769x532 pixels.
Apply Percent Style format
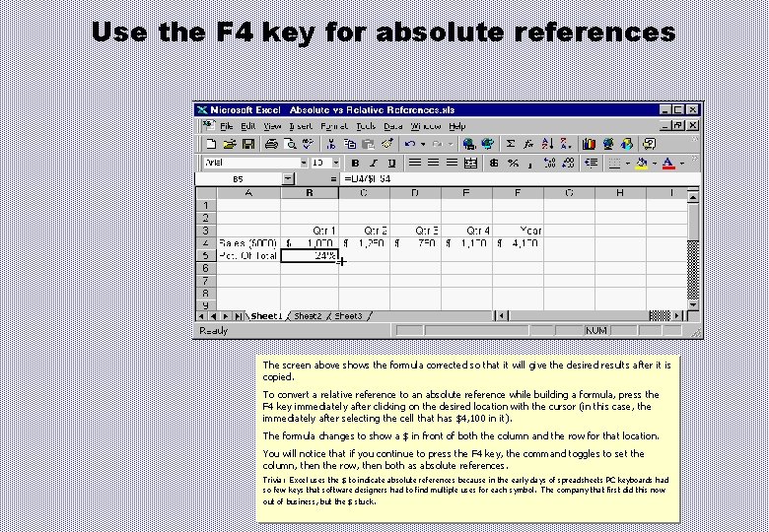tap(513, 164)
